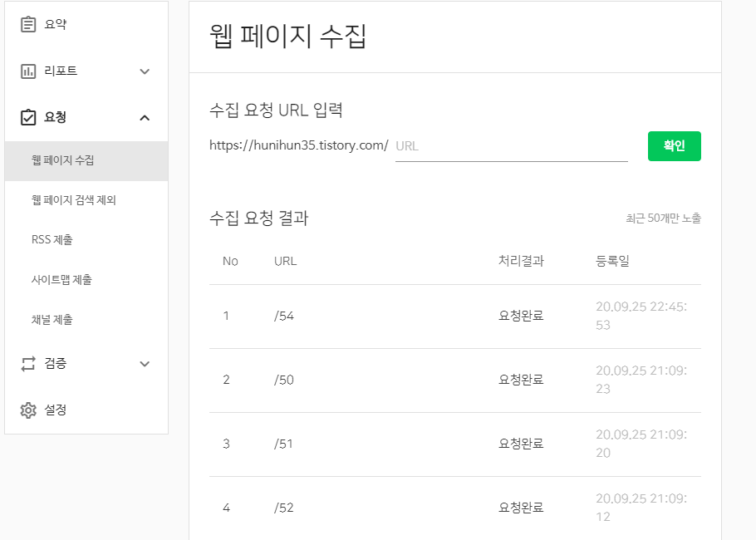Expand the 리포트 menu chevron

[145, 71]
